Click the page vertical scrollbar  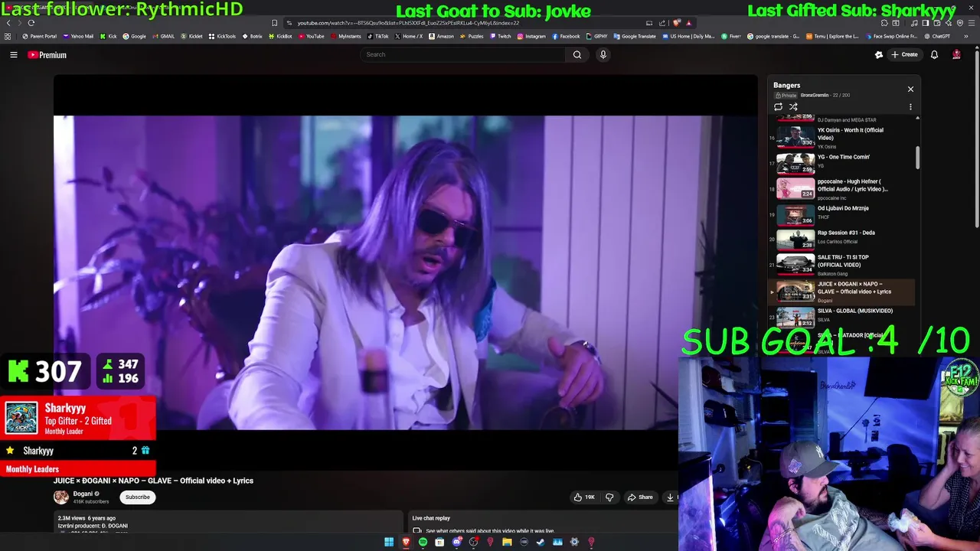pyautogui.click(x=976, y=138)
